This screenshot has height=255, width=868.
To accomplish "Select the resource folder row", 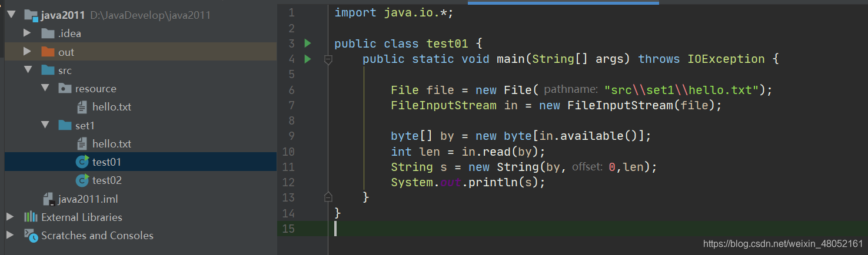I will (x=140, y=89).
